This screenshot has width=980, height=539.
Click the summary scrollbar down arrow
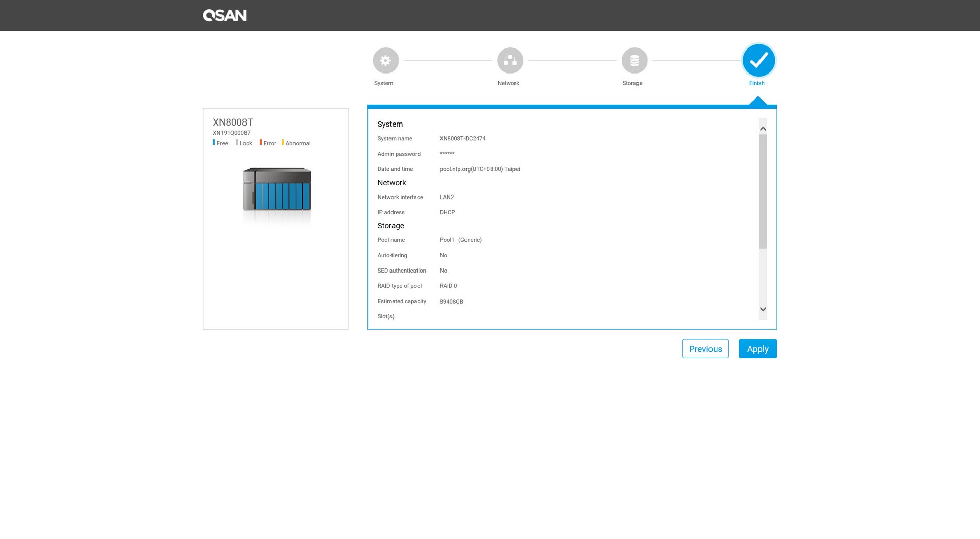[763, 309]
